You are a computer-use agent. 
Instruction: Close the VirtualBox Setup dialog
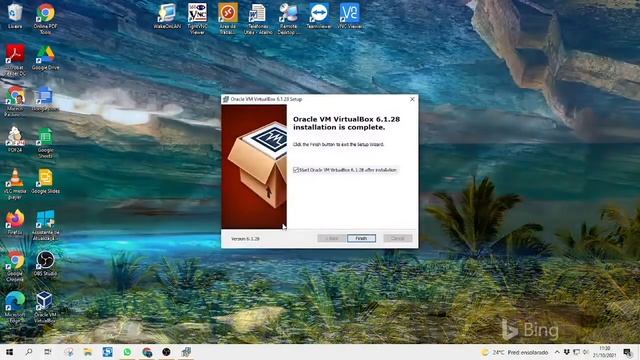click(x=412, y=99)
